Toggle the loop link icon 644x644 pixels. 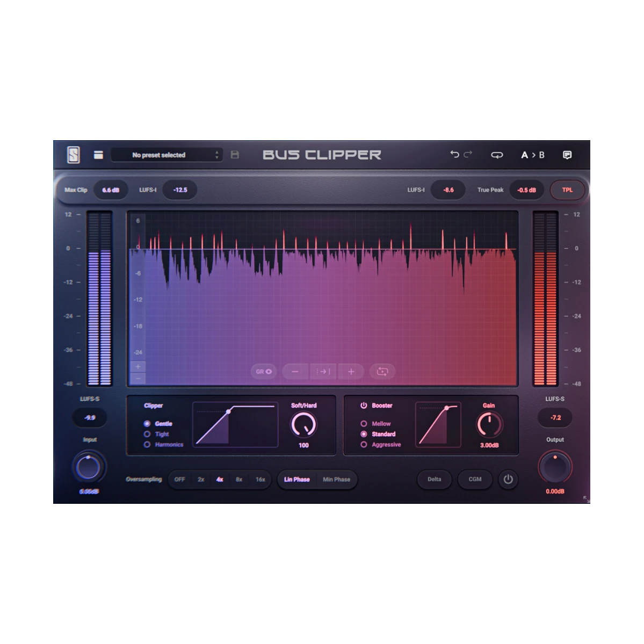497,155
